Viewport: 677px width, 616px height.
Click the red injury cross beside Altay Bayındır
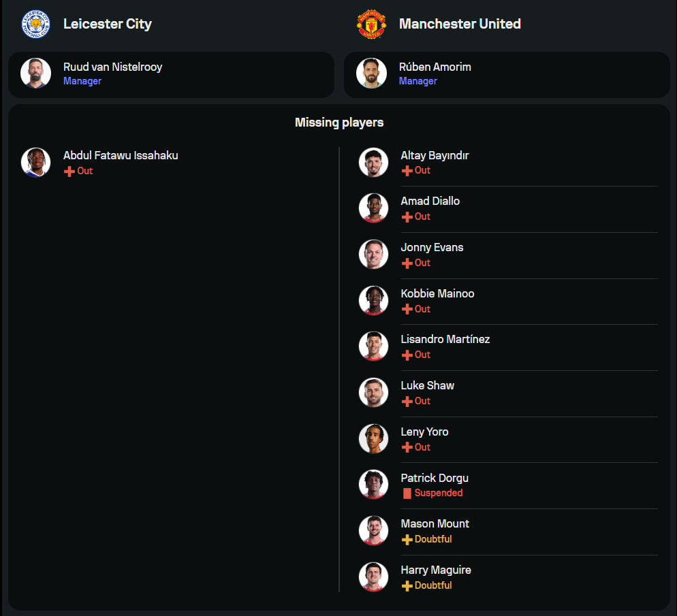pos(407,171)
